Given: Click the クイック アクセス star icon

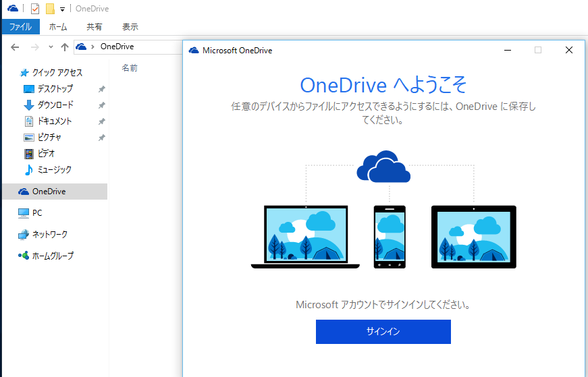Looking at the screenshot, I should coord(24,73).
